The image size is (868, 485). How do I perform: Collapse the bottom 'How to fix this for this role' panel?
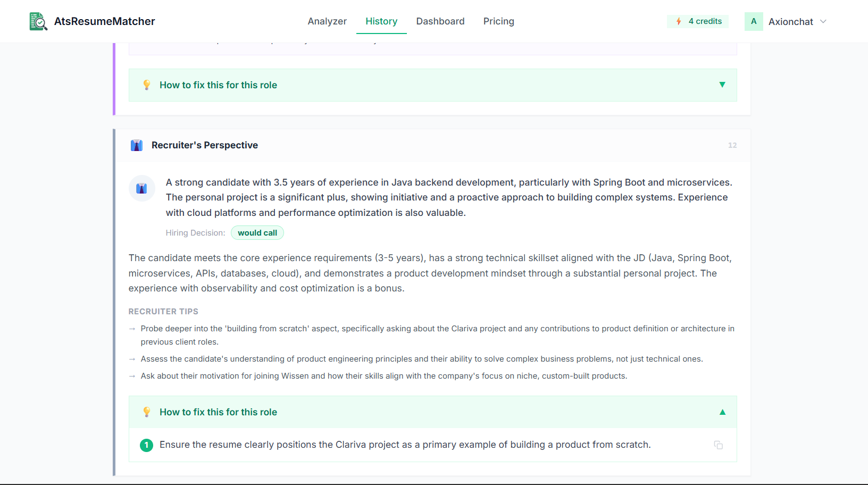click(x=722, y=412)
